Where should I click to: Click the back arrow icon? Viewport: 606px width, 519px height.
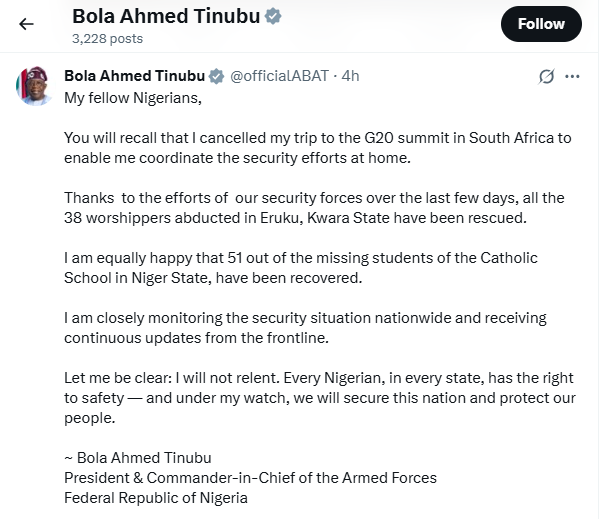(26, 24)
